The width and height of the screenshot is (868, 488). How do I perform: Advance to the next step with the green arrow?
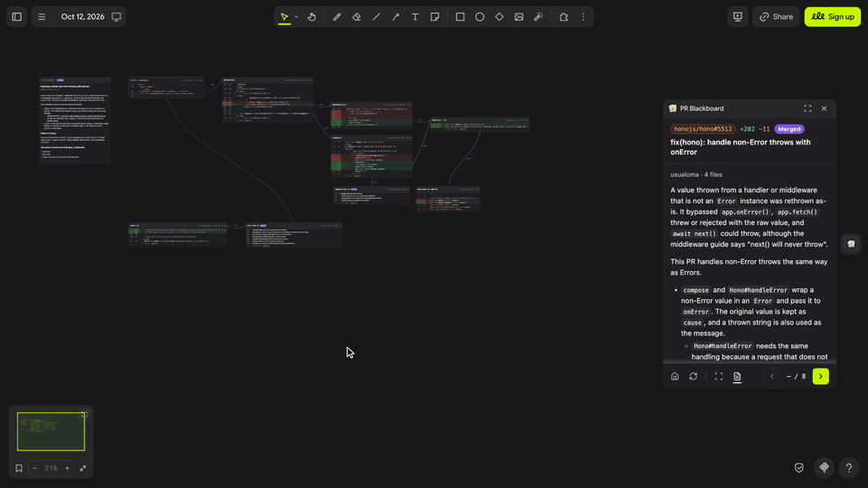click(820, 376)
